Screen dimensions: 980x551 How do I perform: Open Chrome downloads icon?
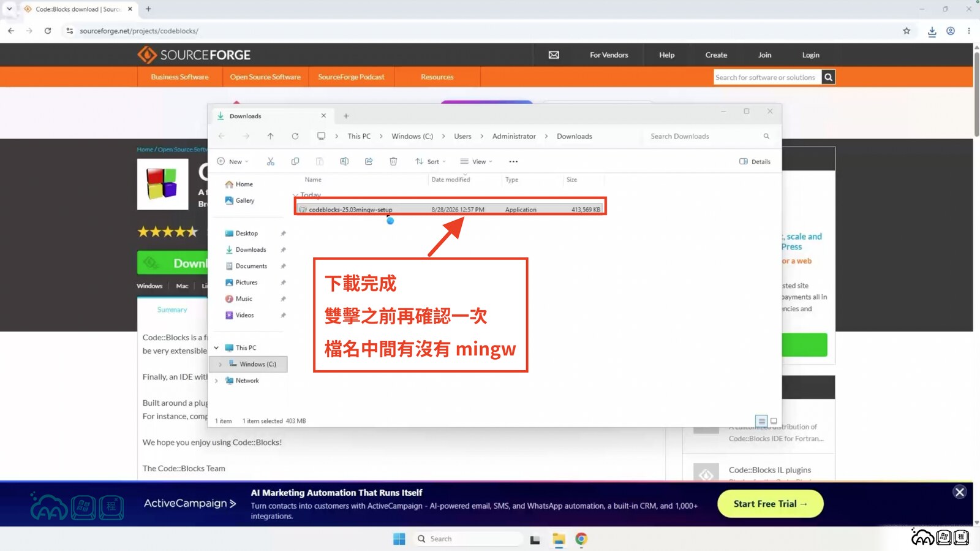932,31
